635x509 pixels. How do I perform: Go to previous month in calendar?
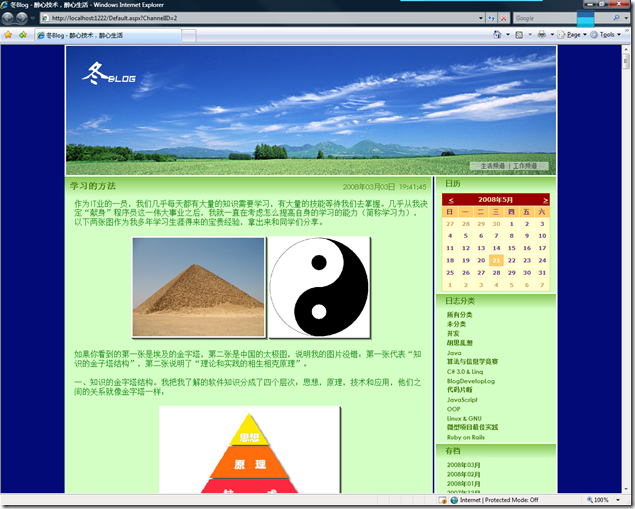pos(451,200)
